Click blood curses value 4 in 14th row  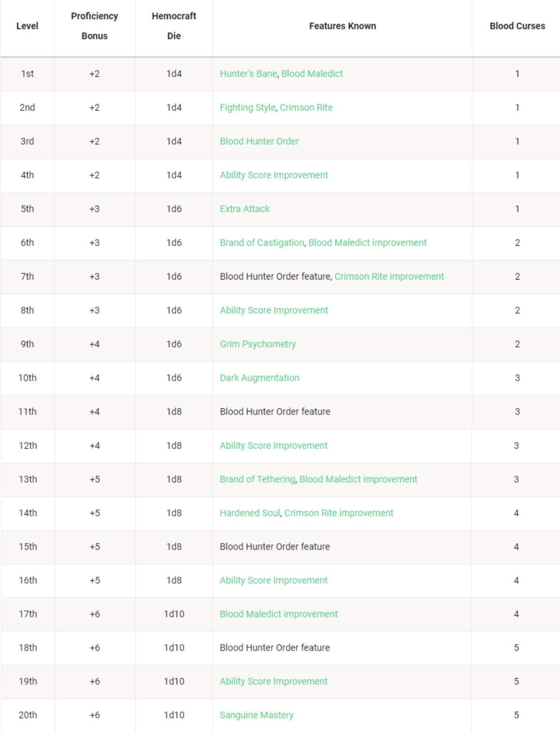516,513
